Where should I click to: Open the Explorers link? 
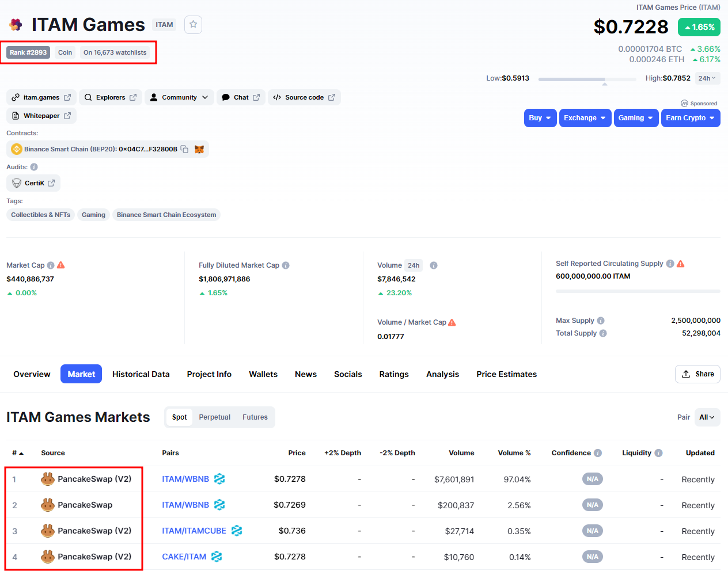(111, 97)
